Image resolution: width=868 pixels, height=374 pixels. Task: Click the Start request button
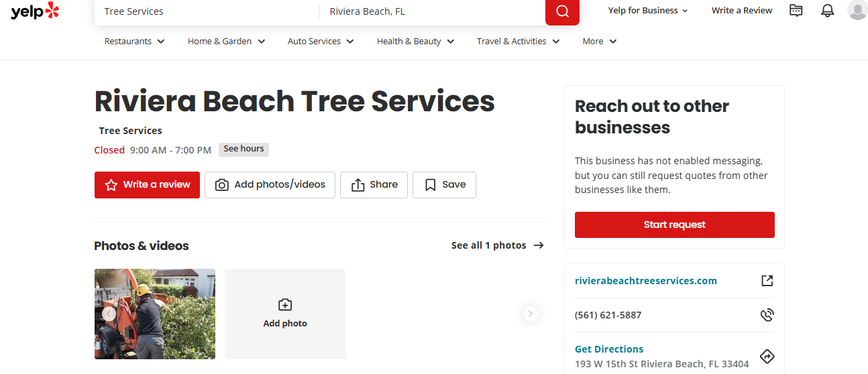click(x=674, y=225)
